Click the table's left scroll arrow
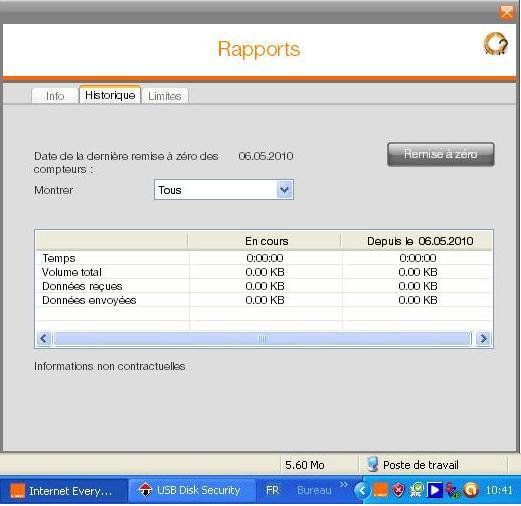The width and height of the screenshot is (521, 506). point(44,339)
